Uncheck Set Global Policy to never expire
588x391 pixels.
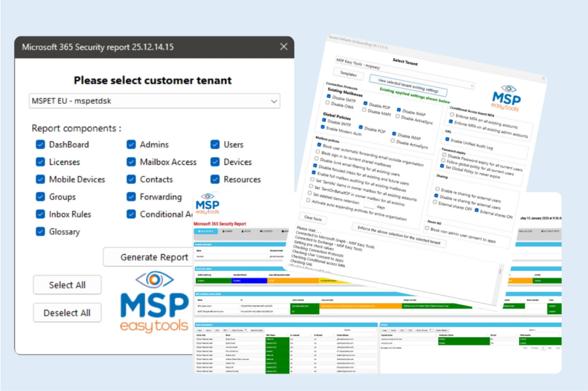coord(442,167)
